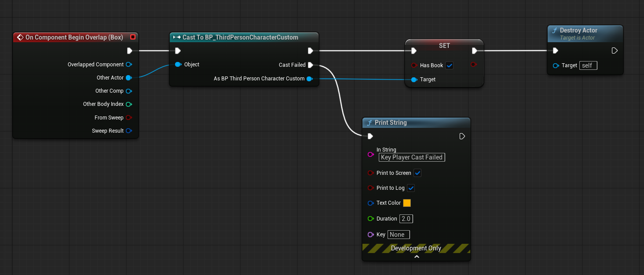Toggle the Has Book checkbox

coord(450,65)
